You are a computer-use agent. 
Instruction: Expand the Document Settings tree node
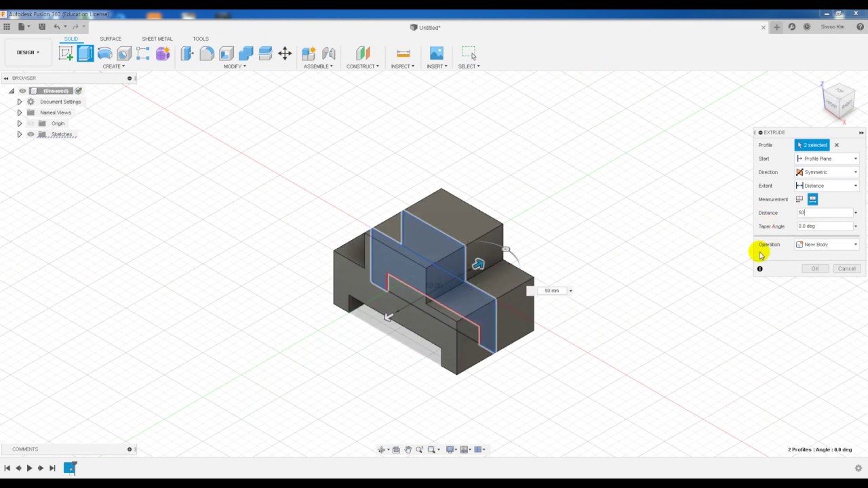pyautogui.click(x=20, y=102)
